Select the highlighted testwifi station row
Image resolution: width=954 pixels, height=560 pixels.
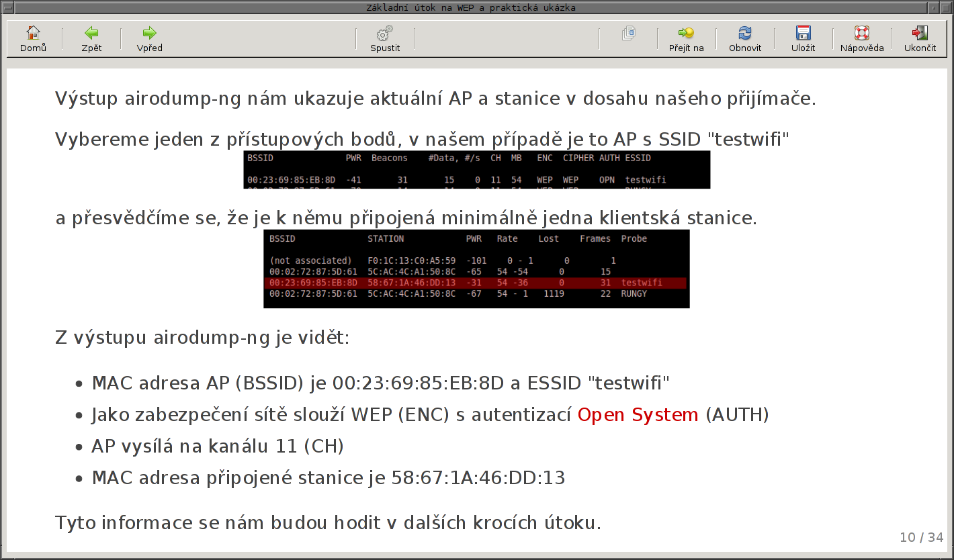click(x=476, y=283)
